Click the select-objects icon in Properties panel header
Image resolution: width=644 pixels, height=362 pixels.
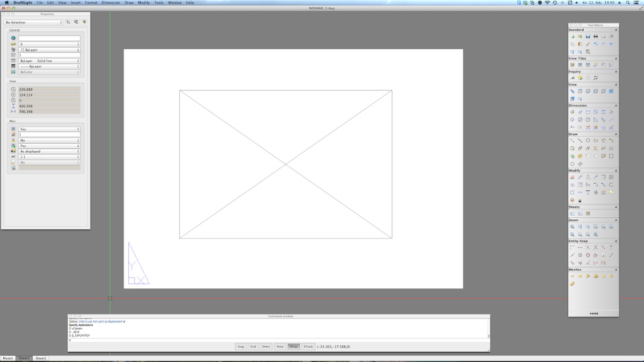click(x=76, y=22)
